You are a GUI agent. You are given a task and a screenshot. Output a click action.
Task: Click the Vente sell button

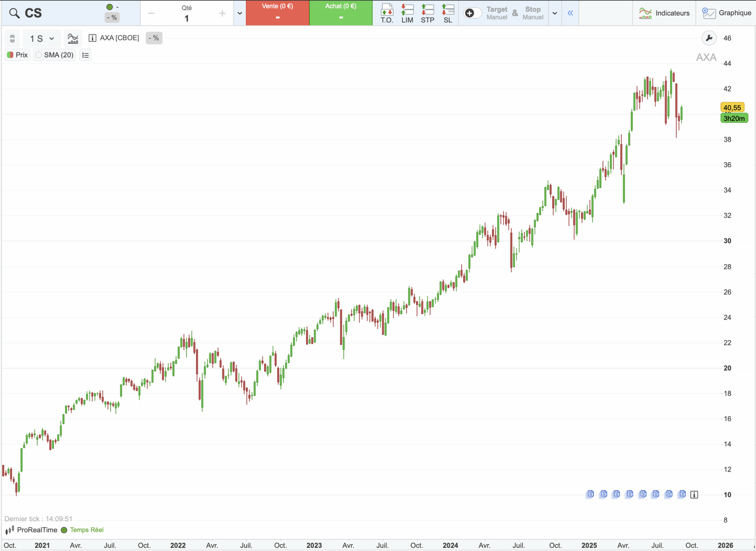coord(277,13)
